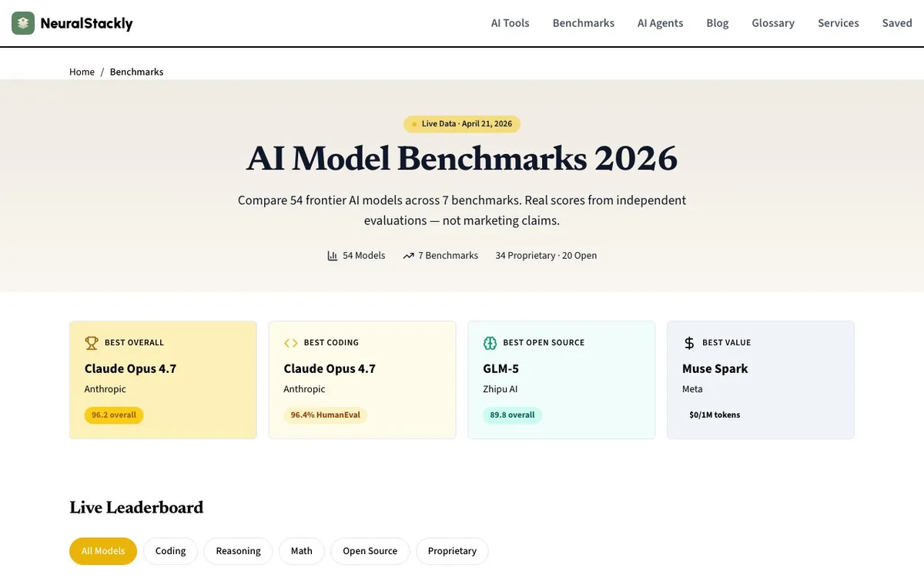Click the 96.2 overall badge
The width and height of the screenshot is (924, 578).
tap(114, 415)
